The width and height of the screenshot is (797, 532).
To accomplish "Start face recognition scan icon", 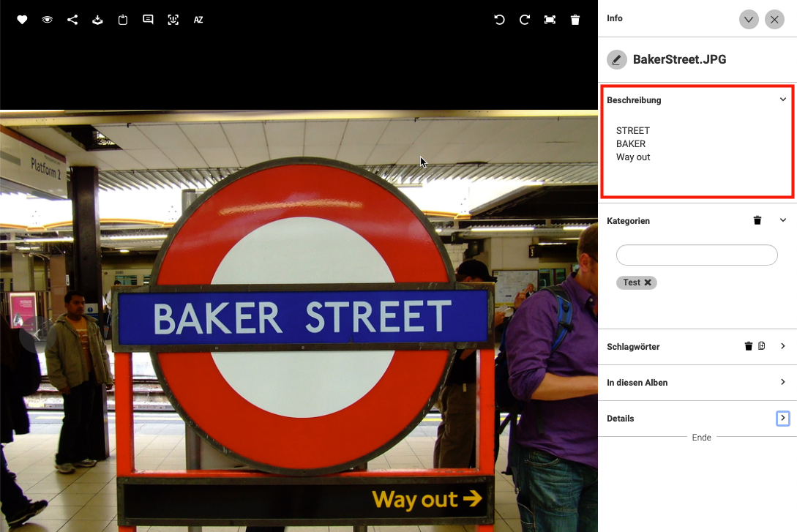I will pos(173,20).
